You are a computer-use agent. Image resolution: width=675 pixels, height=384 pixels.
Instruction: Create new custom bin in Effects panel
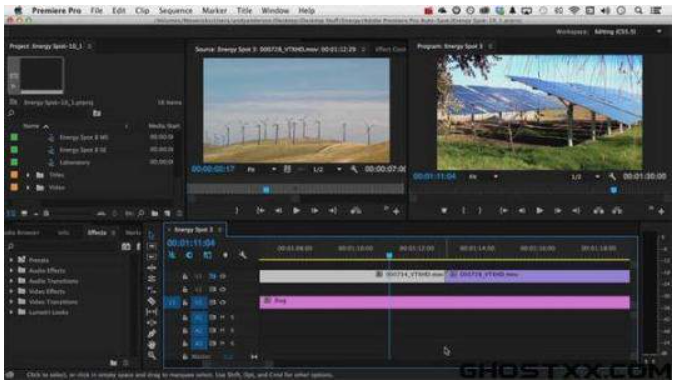tap(113, 363)
